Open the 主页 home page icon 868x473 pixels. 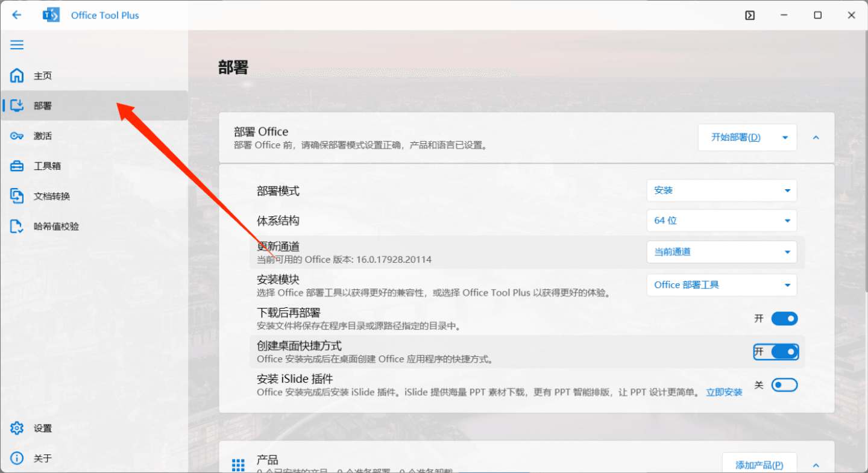coord(17,76)
